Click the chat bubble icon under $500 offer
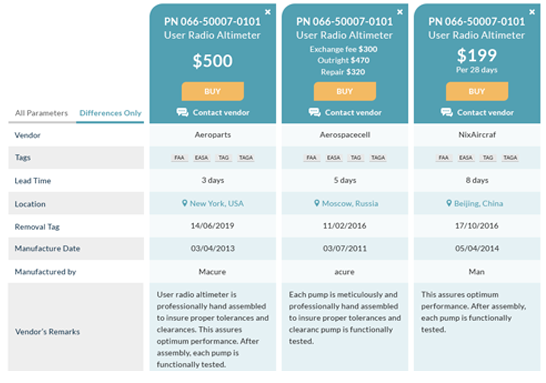Image resolution: width=546 pixels, height=383 pixels. (x=182, y=112)
